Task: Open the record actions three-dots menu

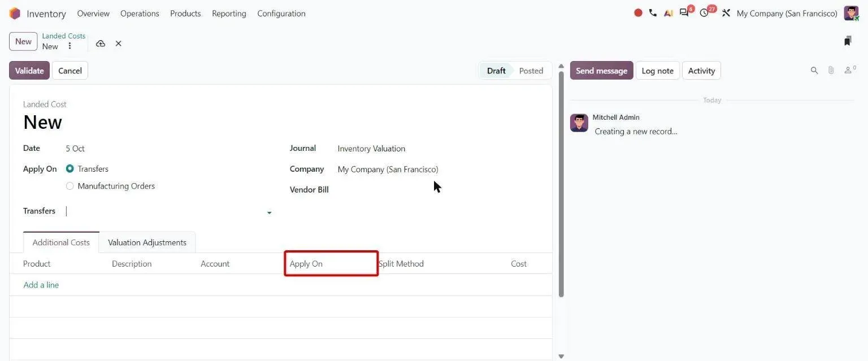Action: (70, 46)
